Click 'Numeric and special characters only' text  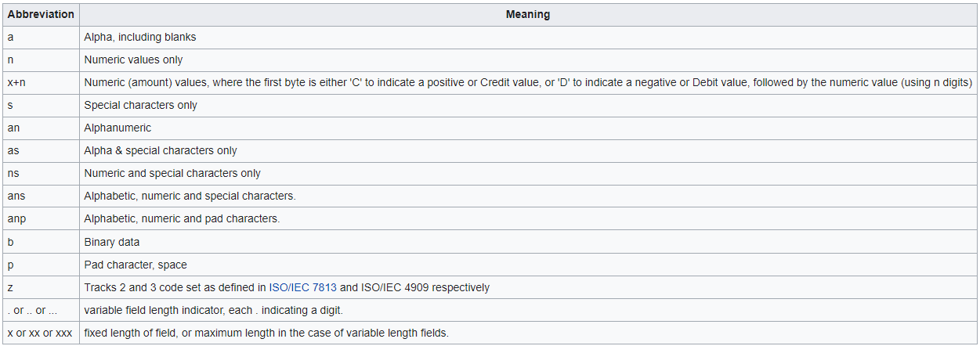[x=172, y=173]
